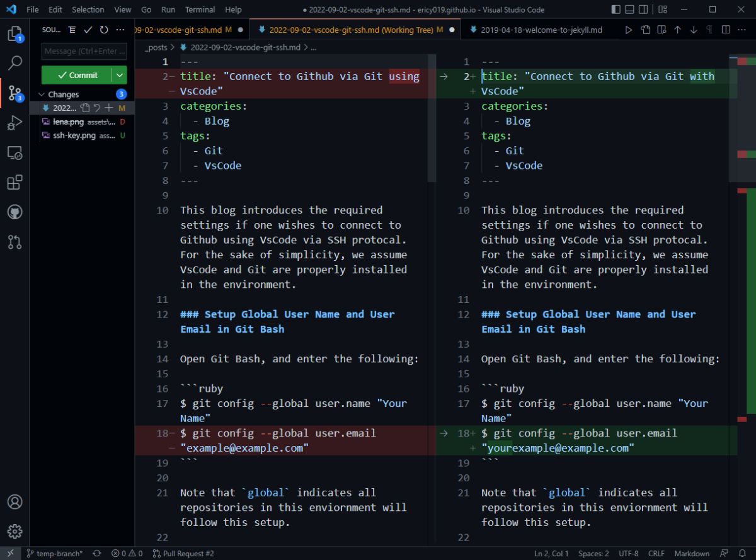756x560 pixels.
Task: Open the Go menu
Action: click(146, 9)
